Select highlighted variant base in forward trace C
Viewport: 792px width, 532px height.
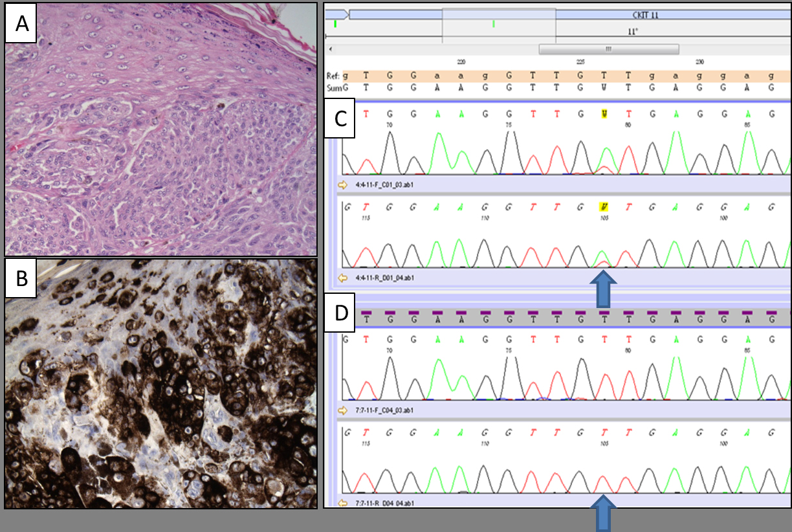pos(605,113)
